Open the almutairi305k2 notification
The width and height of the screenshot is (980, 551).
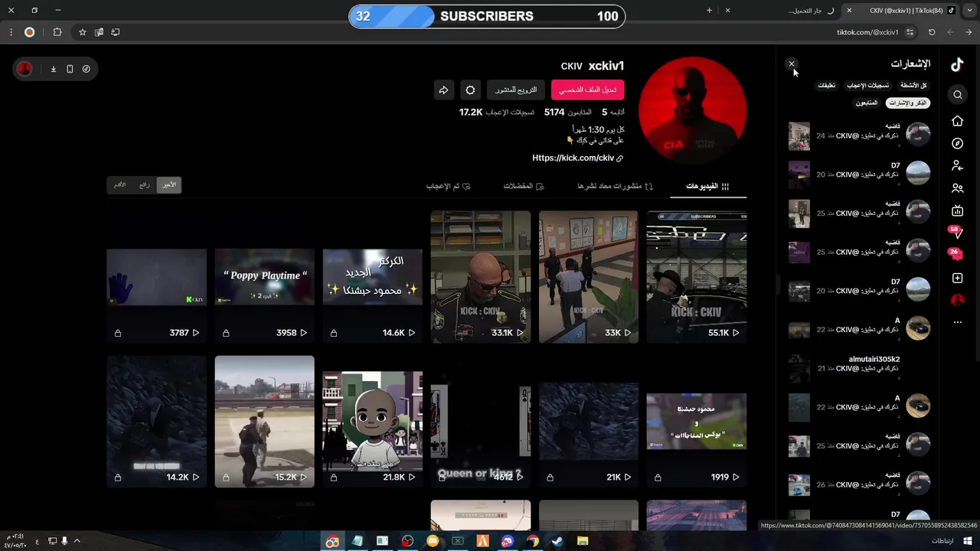859,368
